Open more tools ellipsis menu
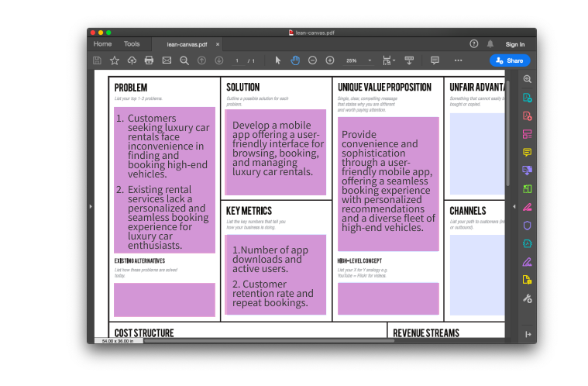 click(x=459, y=60)
